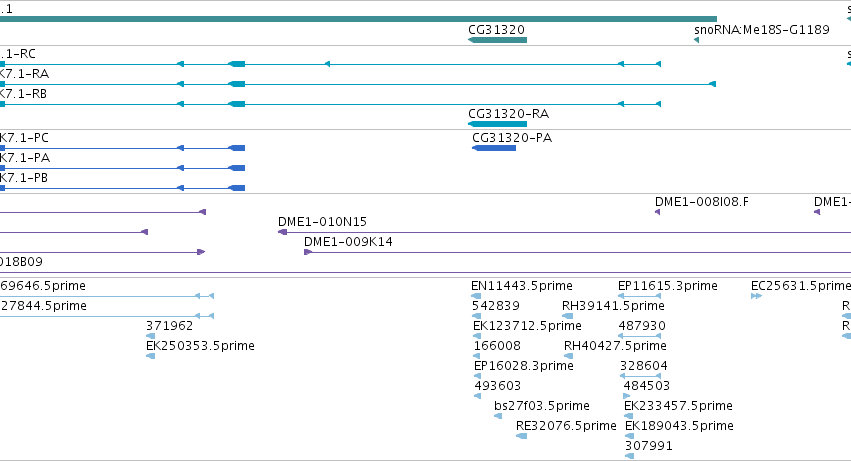Select the RH39141.5prime EST arrow

(568, 316)
